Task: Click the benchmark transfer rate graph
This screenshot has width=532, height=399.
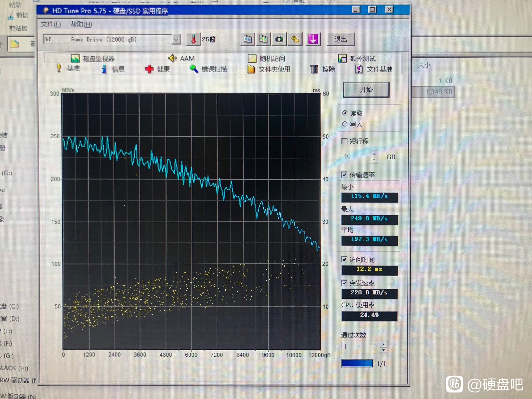Action: (191, 221)
